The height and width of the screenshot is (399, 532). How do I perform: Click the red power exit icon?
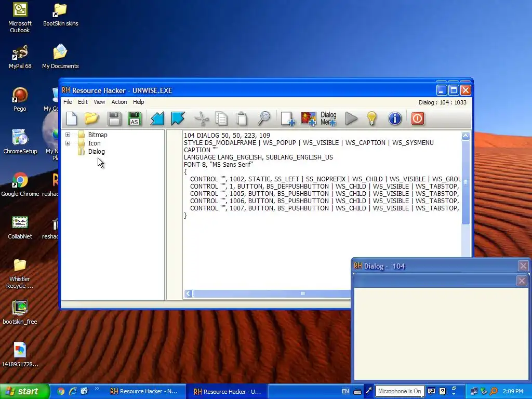tap(418, 118)
